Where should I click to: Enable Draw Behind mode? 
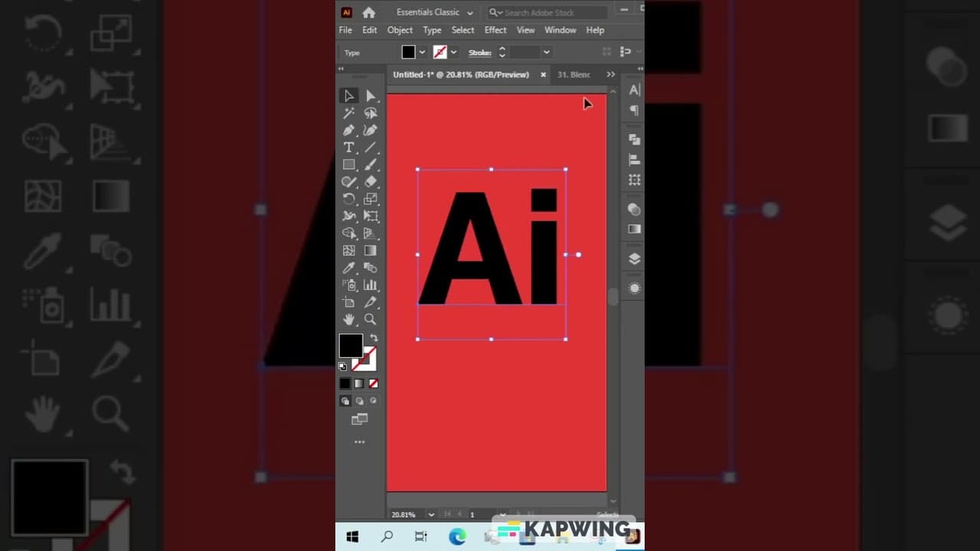(359, 400)
